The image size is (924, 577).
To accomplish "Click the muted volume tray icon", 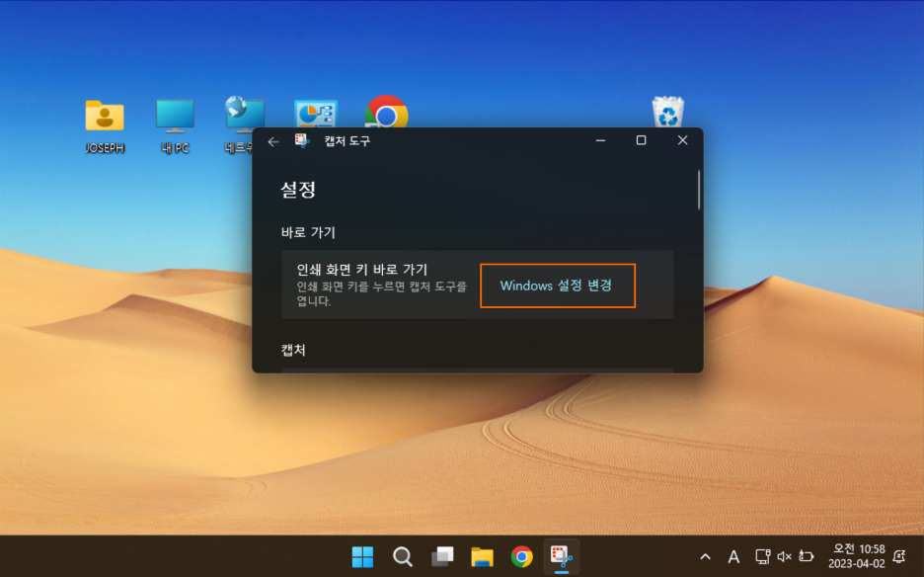I will point(785,556).
